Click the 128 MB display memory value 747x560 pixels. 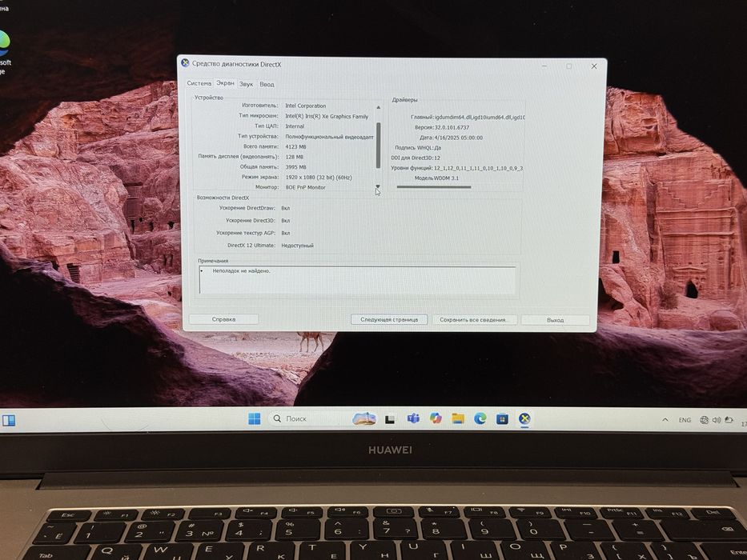tap(294, 157)
